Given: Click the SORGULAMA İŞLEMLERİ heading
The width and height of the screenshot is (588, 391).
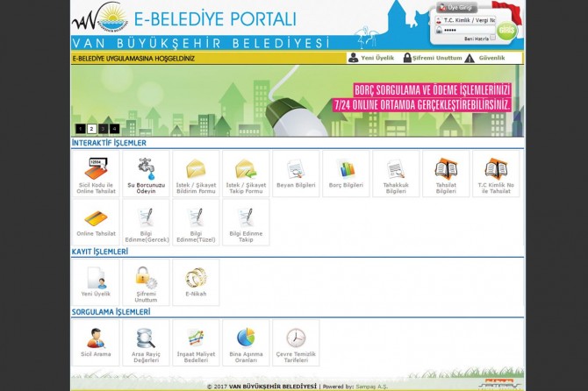Looking at the screenshot, I should point(111,312).
